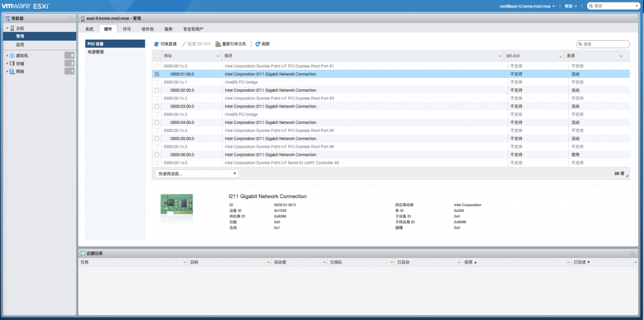Select 电源管理 in the hardware sidebar

pyautogui.click(x=115, y=52)
